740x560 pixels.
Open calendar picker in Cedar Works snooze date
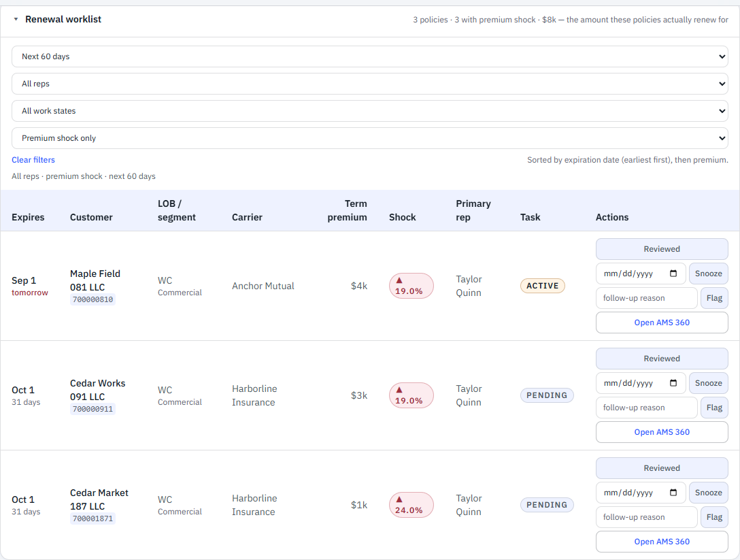click(x=673, y=383)
